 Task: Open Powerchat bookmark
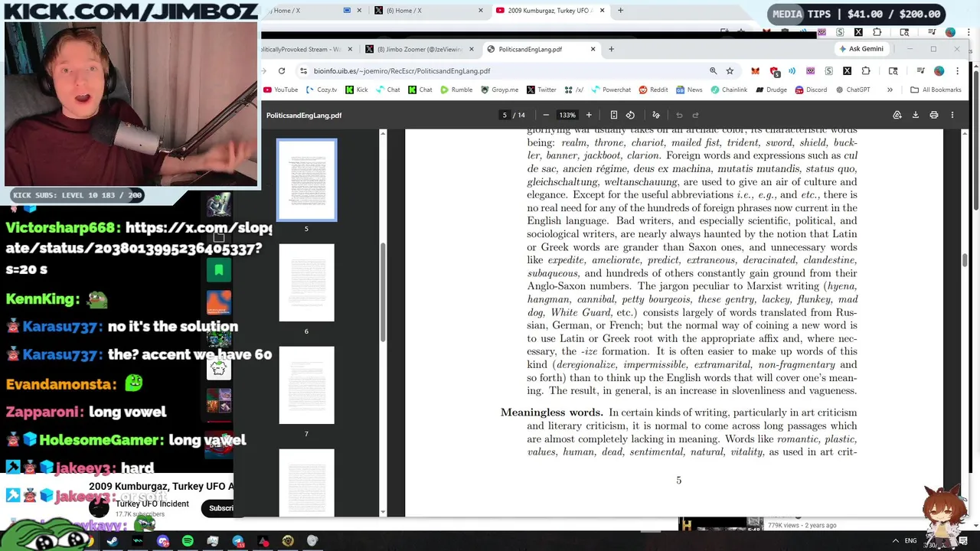click(x=611, y=90)
